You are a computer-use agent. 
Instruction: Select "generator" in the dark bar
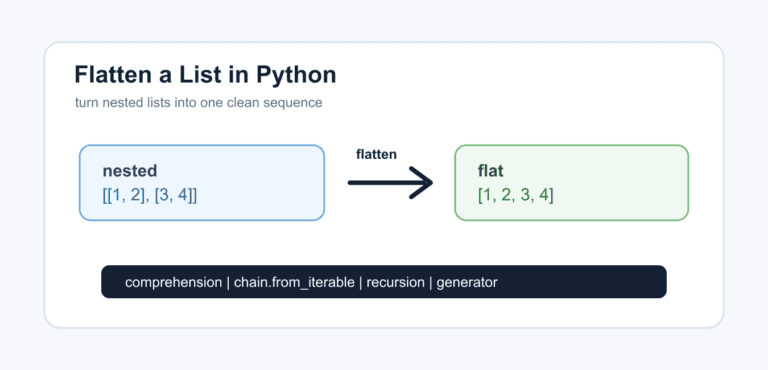coord(467,283)
